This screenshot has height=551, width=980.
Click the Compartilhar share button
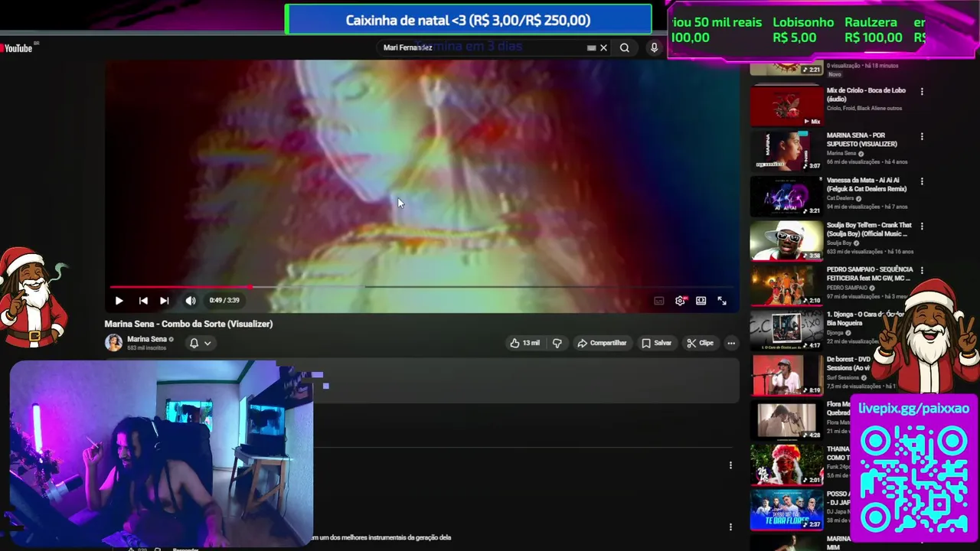tap(602, 343)
